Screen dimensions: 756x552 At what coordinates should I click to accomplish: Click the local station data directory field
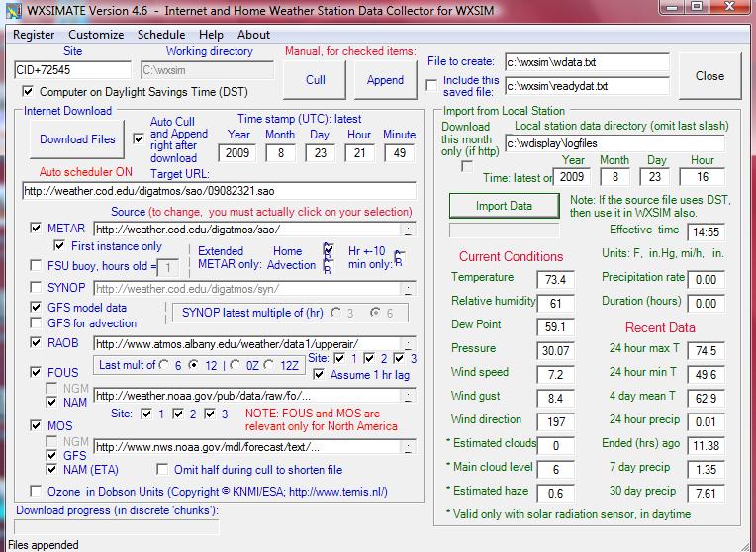pyautogui.click(x=614, y=143)
